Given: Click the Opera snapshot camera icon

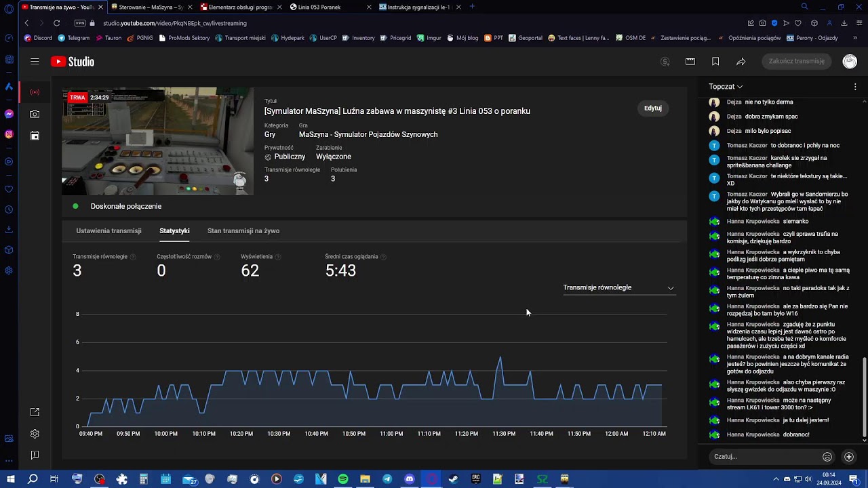Looking at the screenshot, I should click(x=763, y=23).
